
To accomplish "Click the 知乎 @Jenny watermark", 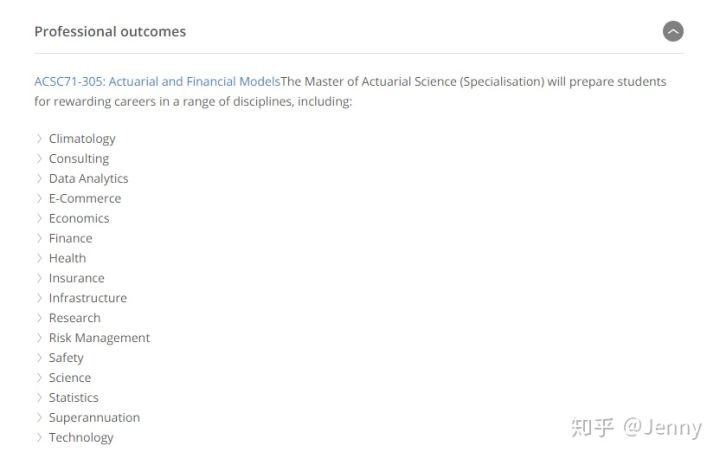I will (636, 428).
